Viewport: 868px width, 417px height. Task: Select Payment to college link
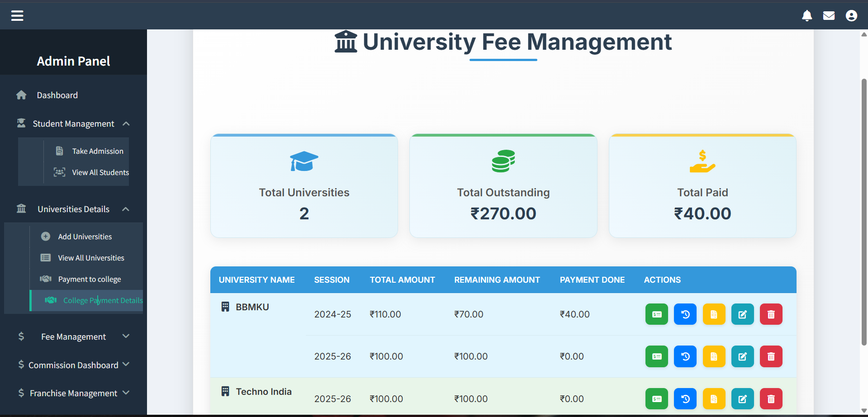[x=89, y=279]
